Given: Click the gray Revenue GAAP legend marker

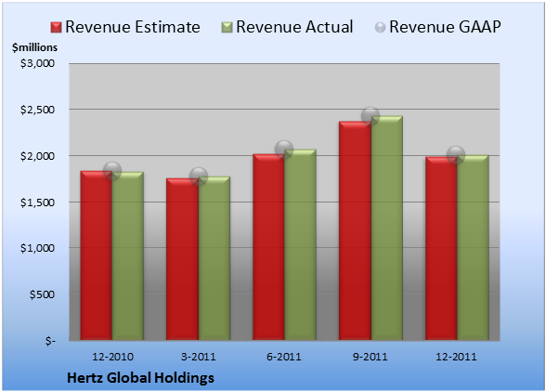Looking at the screenshot, I should pos(381,27).
